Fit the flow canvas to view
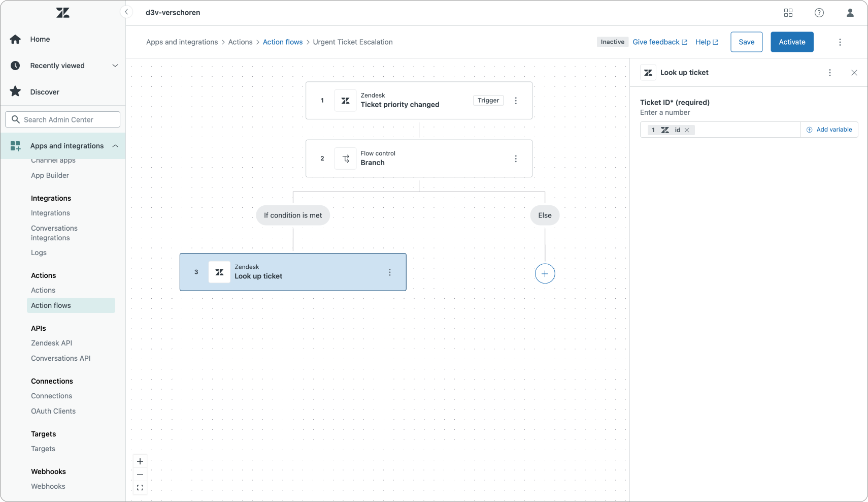Viewport: 868px width, 502px height. coord(140,488)
